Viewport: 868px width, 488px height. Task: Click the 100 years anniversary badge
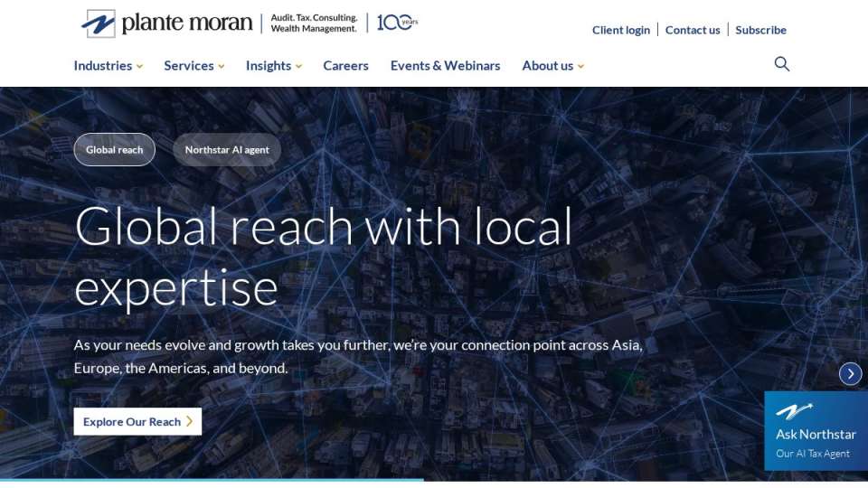(397, 23)
